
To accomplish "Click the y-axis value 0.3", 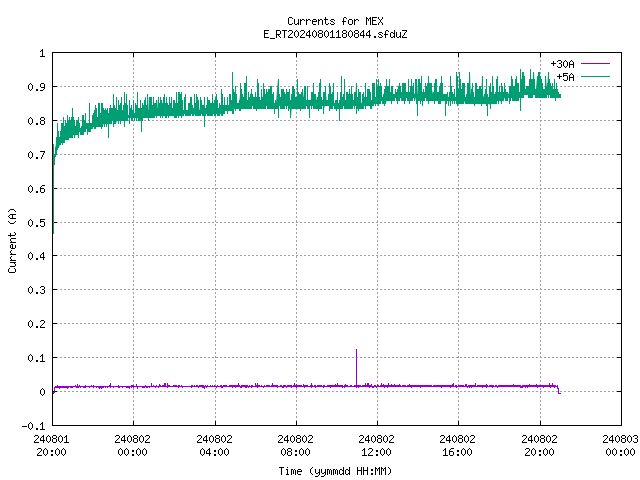I will pyautogui.click(x=36, y=290).
